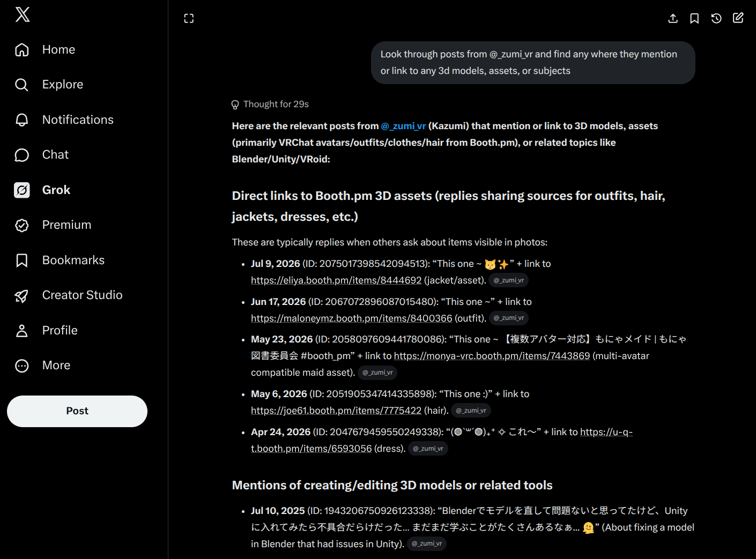Image resolution: width=756 pixels, height=559 pixels.
Task: Click the 'May 6, 2026' post date text
Action: click(x=279, y=394)
